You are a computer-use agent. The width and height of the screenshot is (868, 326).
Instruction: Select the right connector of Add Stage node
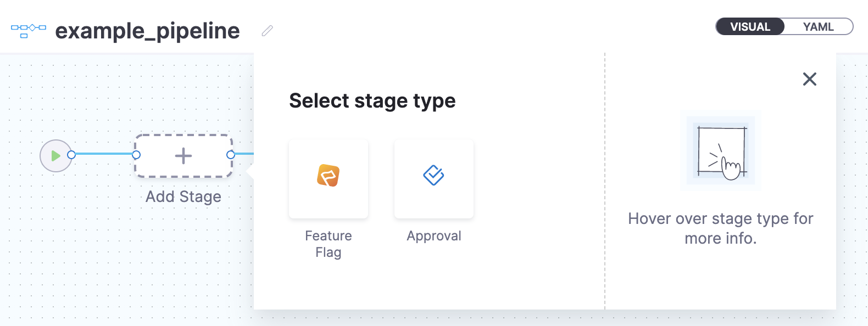(x=231, y=155)
